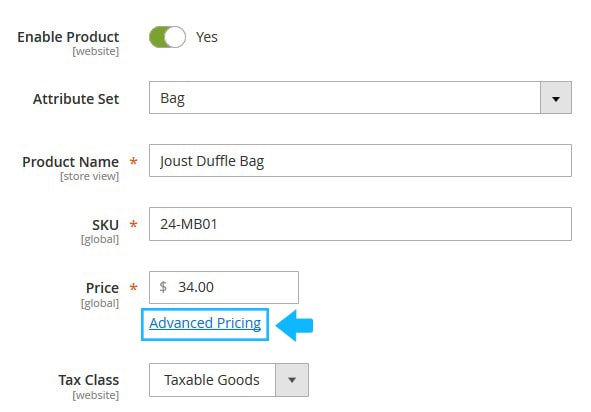Click the required asterisk next to Price
The height and width of the screenshot is (412, 591).
pyautogui.click(x=133, y=288)
